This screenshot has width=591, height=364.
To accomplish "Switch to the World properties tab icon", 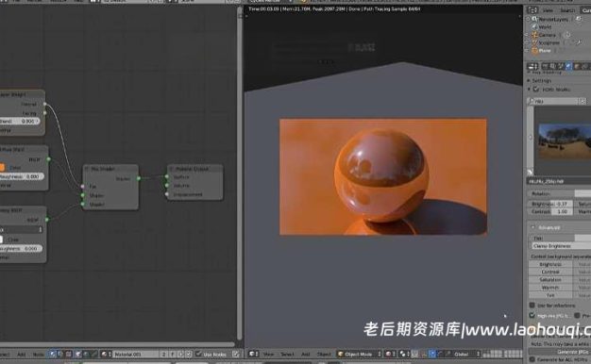I will pyautogui.click(x=568, y=66).
